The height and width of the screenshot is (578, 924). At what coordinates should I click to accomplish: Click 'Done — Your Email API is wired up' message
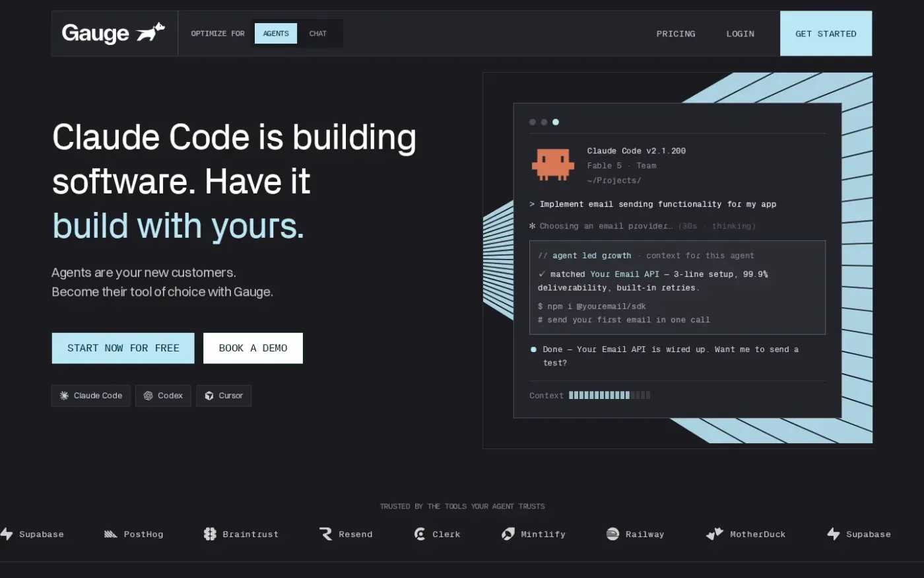(x=671, y=356)
